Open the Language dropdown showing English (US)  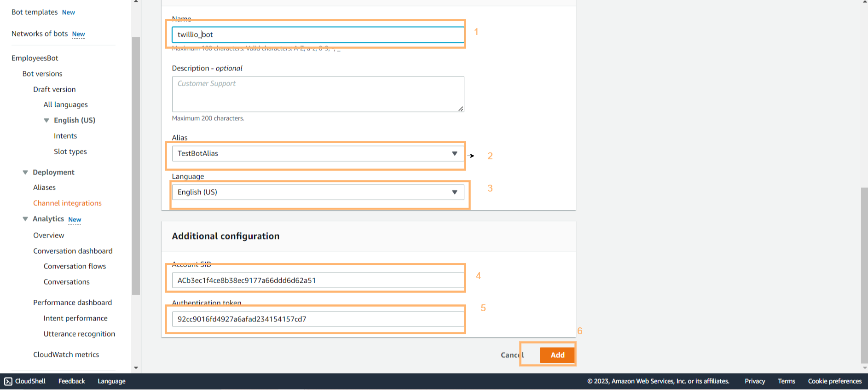tap(318, 192)
